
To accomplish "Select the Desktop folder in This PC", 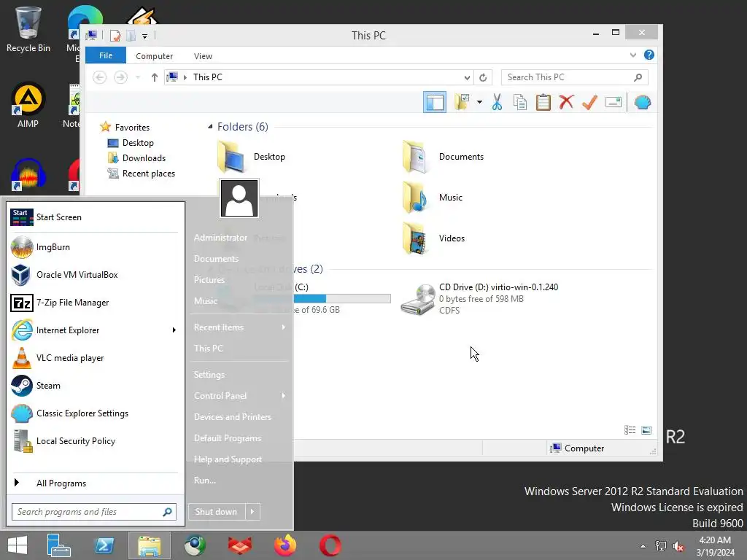I will (252, 157).
